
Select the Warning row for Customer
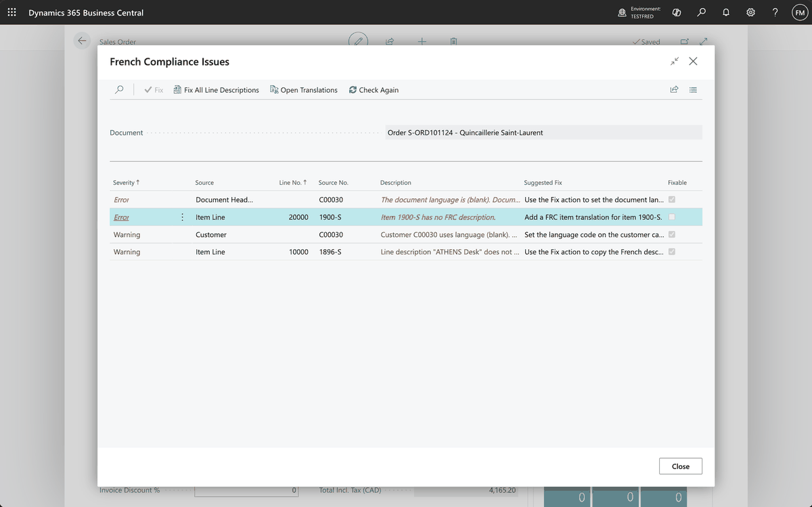coord(406,234)
